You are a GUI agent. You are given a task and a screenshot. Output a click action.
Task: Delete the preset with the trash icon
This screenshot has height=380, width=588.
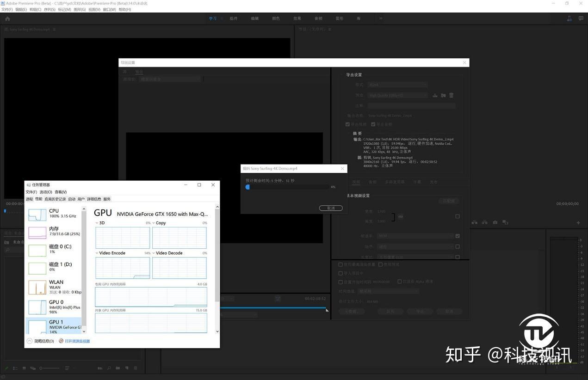point(452,95)
